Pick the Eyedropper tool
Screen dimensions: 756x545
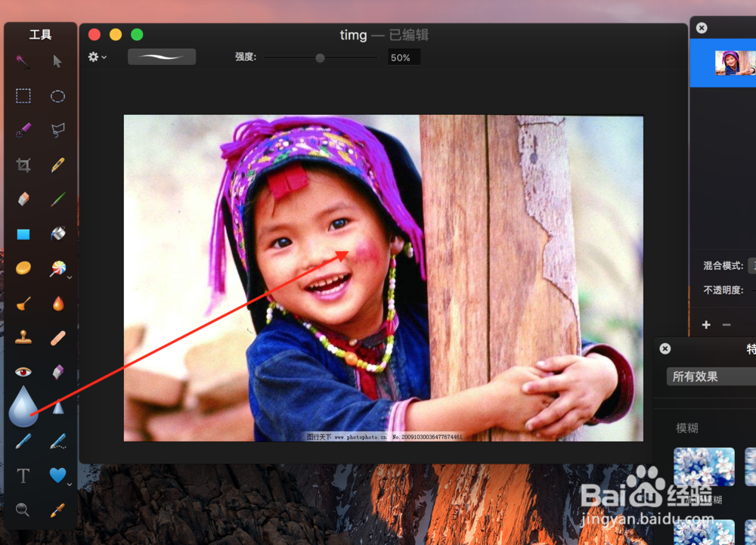pyautogui.click(x=57, y=510)
